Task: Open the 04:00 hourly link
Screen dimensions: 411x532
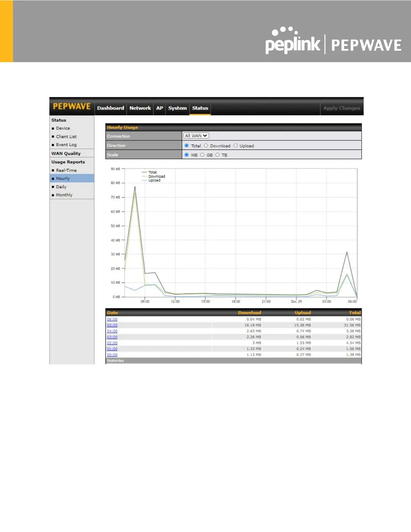Action: click(x=112, y=331)
